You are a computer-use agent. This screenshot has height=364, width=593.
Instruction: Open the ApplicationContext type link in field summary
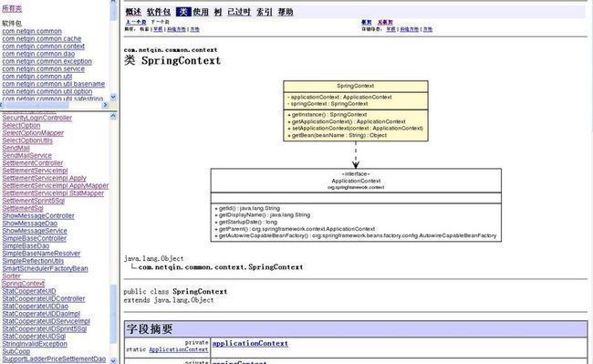[178, 350]
